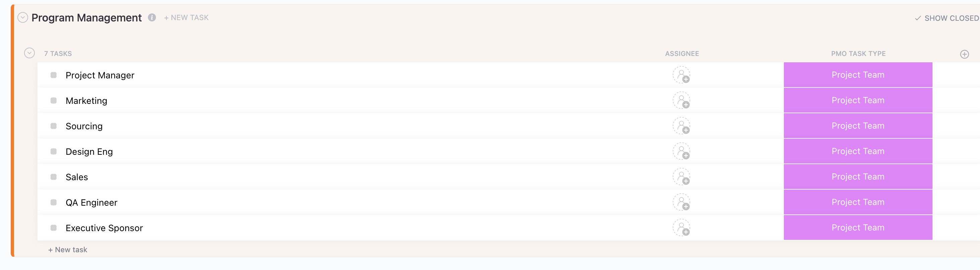
Task: Sort by the Assignee column header
Action: click(682, 54)
